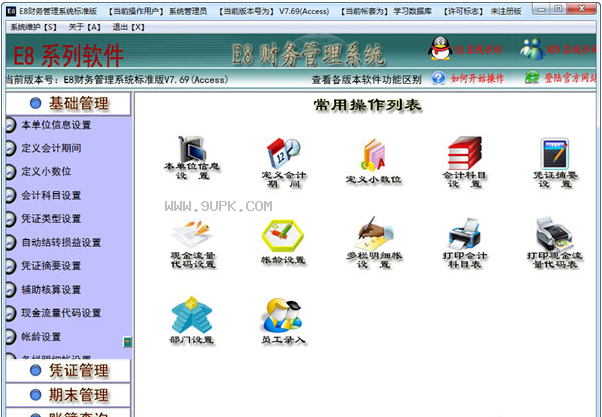
Task: Select 会计科目设置 in the sidebar
Action: 51,195
